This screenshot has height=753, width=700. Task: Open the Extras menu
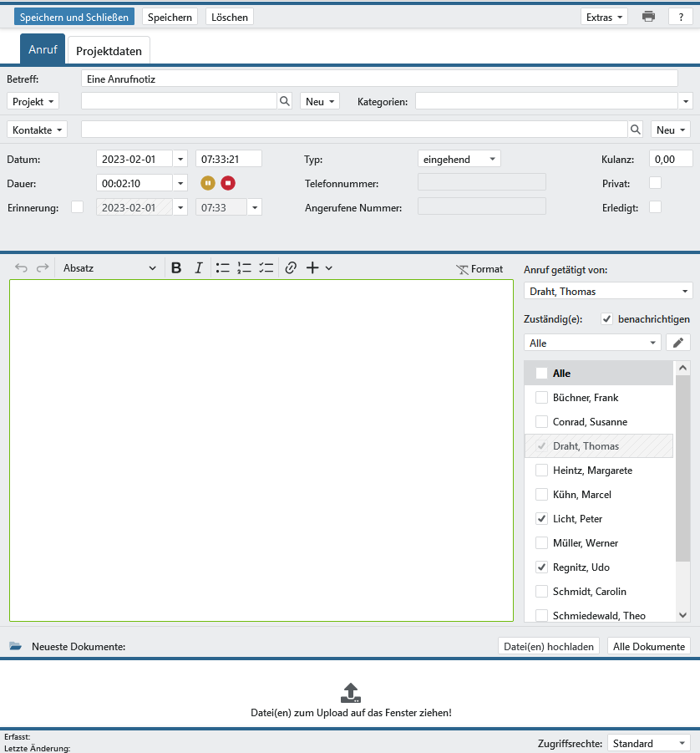coord(604,17)
